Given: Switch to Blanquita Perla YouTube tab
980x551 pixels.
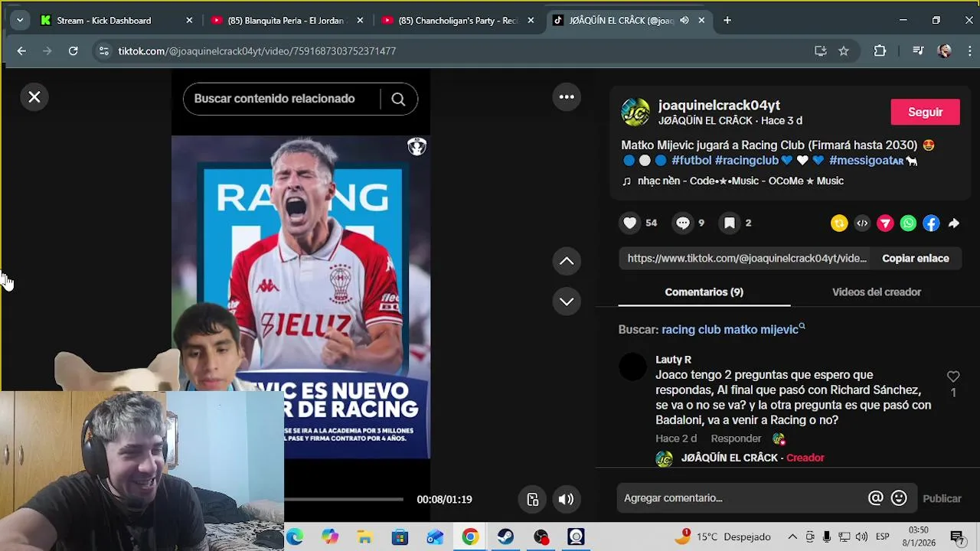Looking at the screenshot, I should pyautogui.click(x=287, y=21).
